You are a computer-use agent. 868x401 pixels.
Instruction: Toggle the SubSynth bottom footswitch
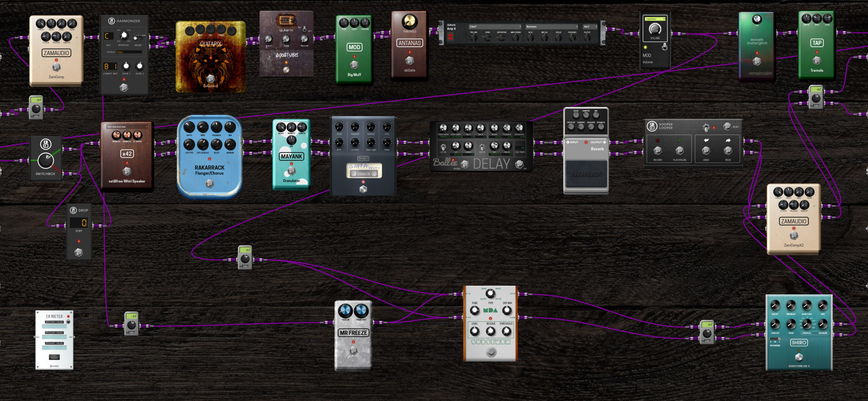coord(491,352)
